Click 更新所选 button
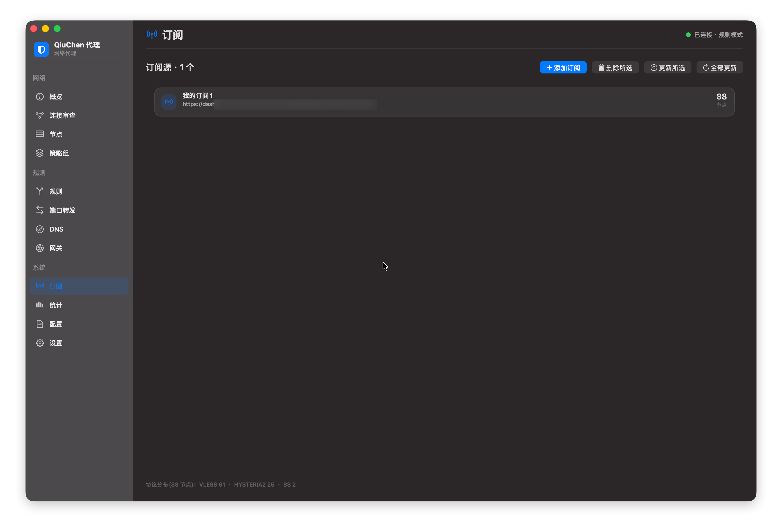Screen dimensions: 782x532 (x=667, y=68)
